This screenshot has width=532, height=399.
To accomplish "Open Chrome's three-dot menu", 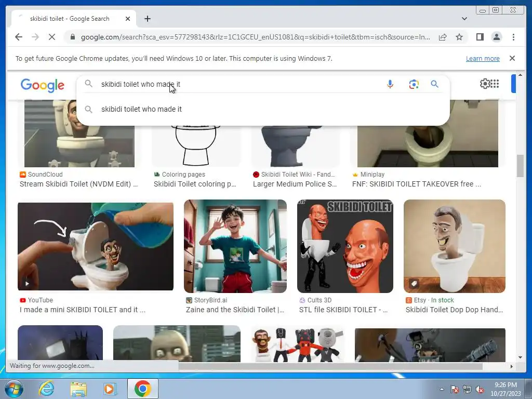I will pyautogui.click(x=513, y=37).
